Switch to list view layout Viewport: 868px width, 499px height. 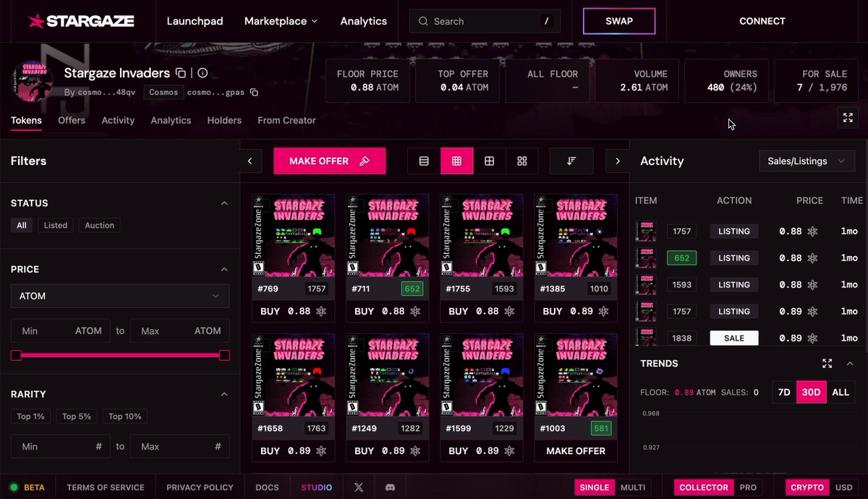(x=424, y=161)
